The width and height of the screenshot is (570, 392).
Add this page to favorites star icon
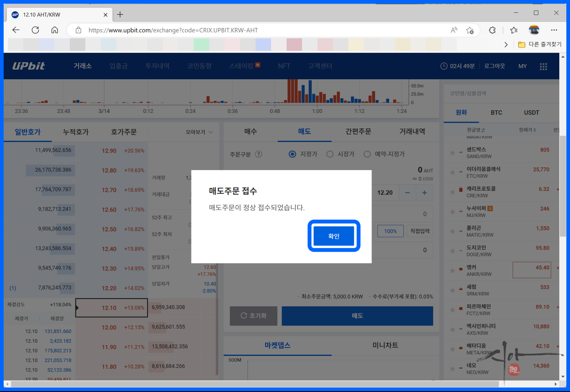[x=470, y=30]
